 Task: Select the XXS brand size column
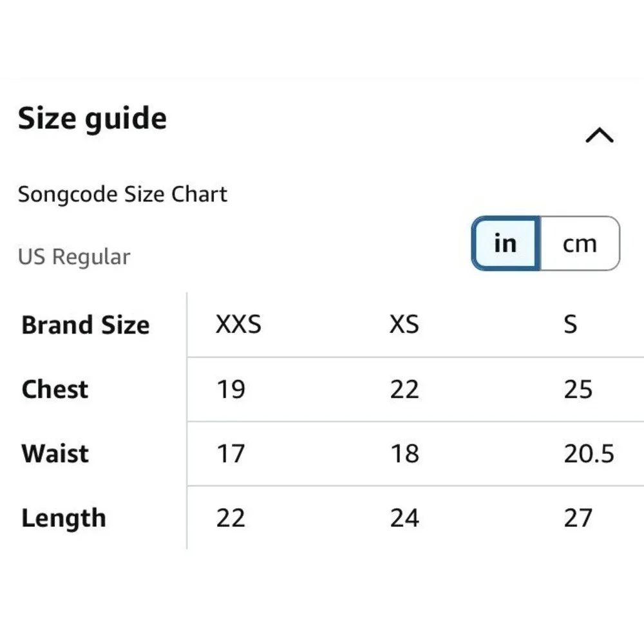[x=239, y=324]
